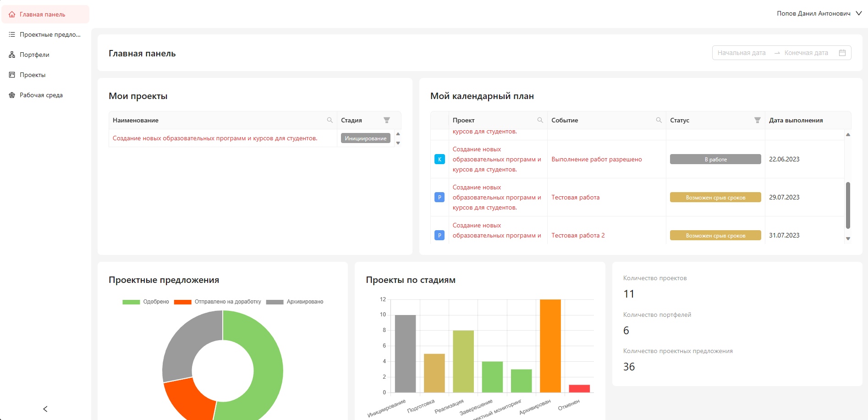Click the Подготовка bar in chart
The width and height of the screenshot is (868, 420).
pyautogui.click(x=434, y=373)
